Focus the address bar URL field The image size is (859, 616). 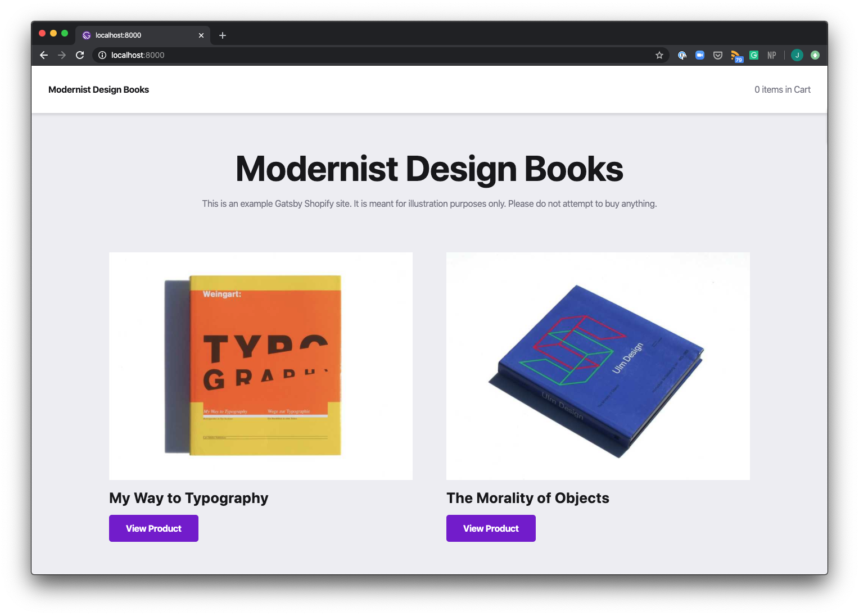click(379, 55)
